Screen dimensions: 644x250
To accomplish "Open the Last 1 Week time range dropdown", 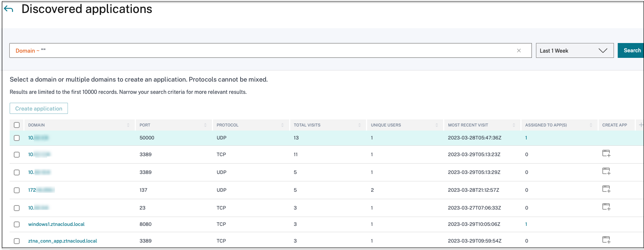I will click(x=574, y=51).
